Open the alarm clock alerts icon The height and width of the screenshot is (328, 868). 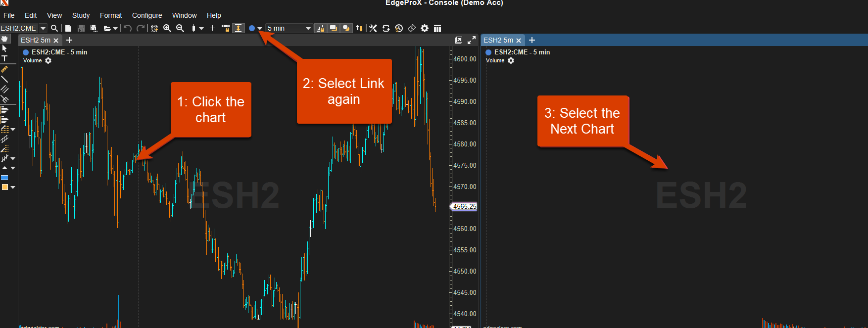coord(154,28)
